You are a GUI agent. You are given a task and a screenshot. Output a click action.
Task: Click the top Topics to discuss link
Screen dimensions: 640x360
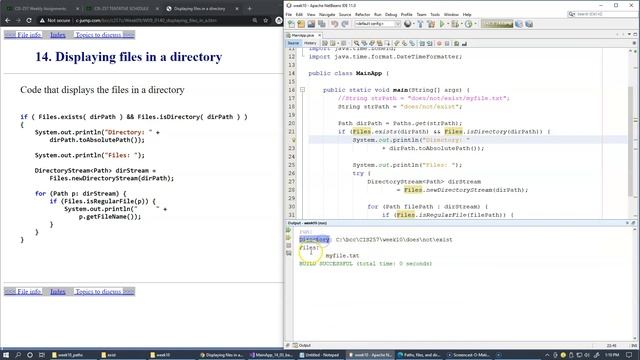tap(104, 35)
